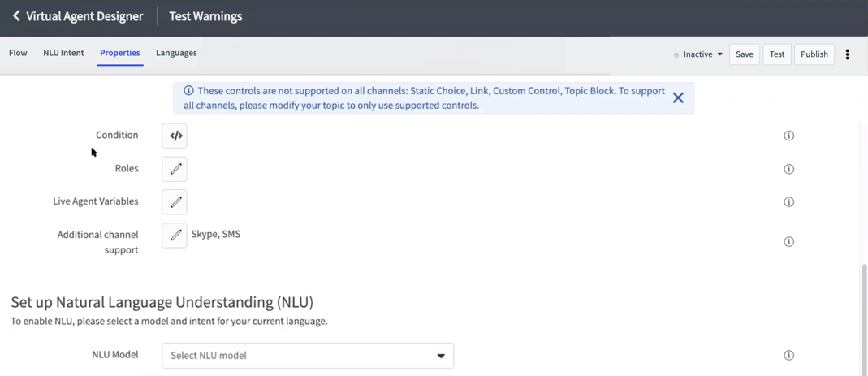Show info for Live Agent Variables
868x376 pixels.
789,202
